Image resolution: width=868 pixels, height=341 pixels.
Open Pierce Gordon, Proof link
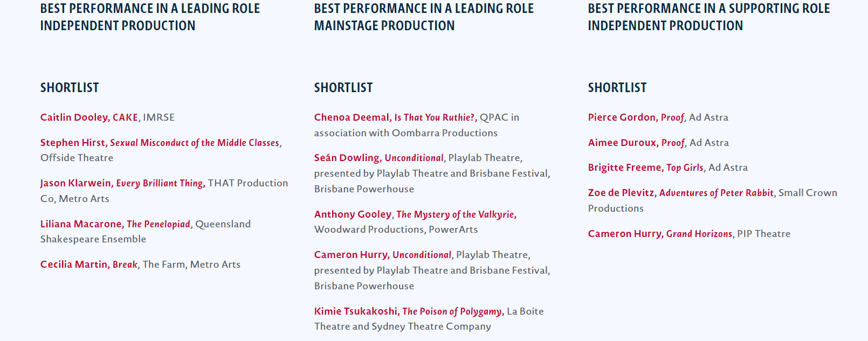tap(636, 117)
